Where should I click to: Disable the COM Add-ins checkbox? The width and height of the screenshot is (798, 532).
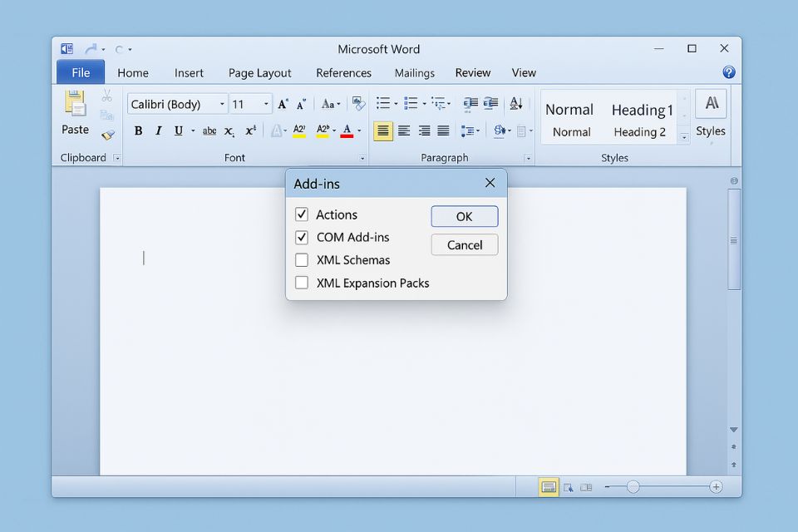click(302, 237)
